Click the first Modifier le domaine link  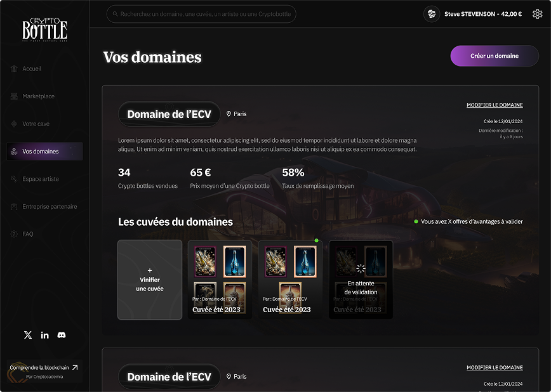pyautogui.click(x=495, y=105)
